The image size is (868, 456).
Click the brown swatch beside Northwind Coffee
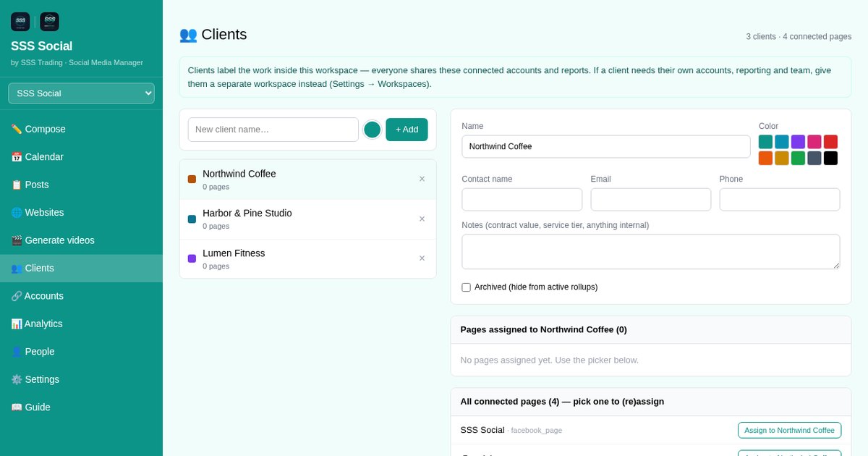click(x=192, y=179)
